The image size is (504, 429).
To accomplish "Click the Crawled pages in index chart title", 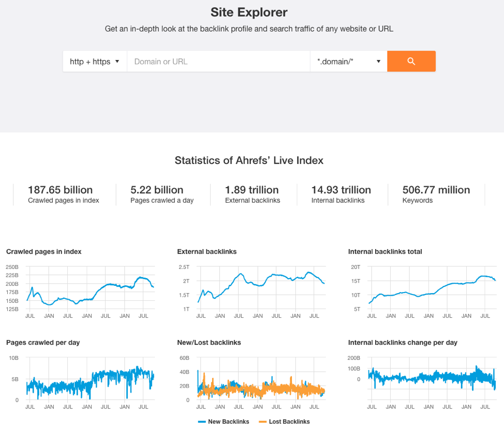I will (x=43, y=252).
